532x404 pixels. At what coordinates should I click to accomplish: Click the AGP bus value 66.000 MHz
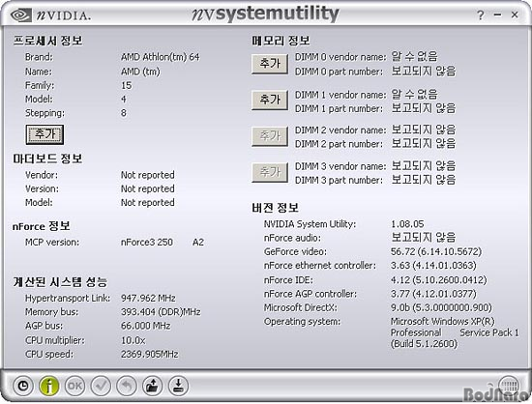click(146, 326)
